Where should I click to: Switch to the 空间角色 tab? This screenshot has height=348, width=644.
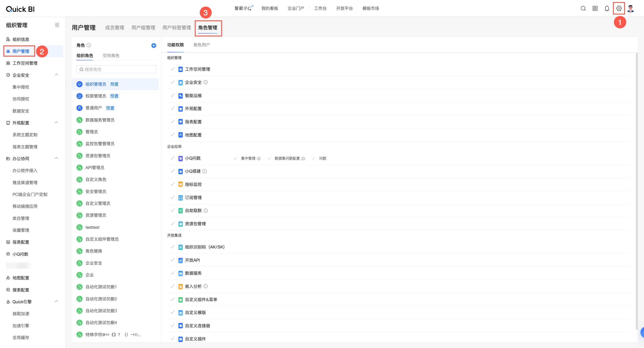111,55
